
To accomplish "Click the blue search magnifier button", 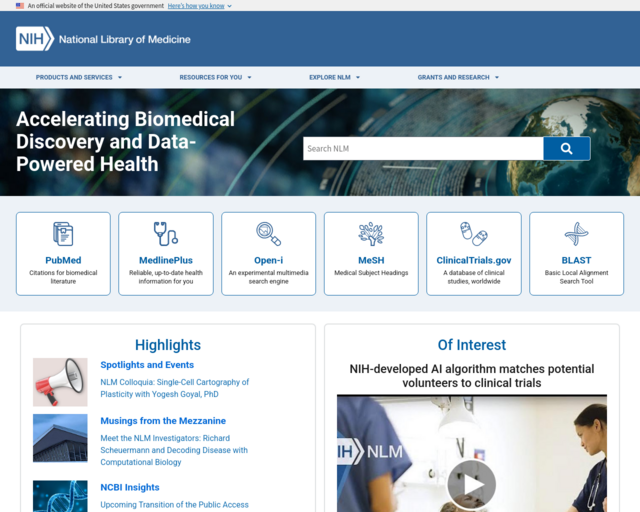I will [567, 149].
